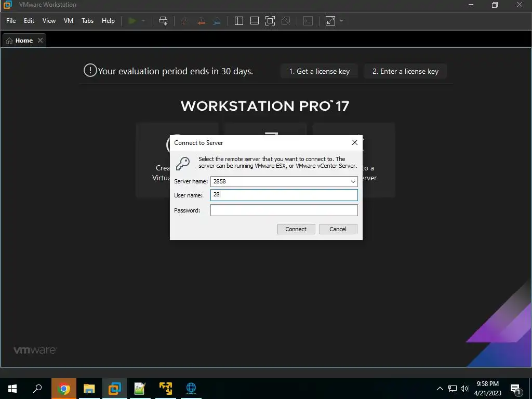This screenshot has width=532, height=399.
Task: Click the Take Snapshot toolbar icon
Action: pyautogui.click(x=184, y=21)
